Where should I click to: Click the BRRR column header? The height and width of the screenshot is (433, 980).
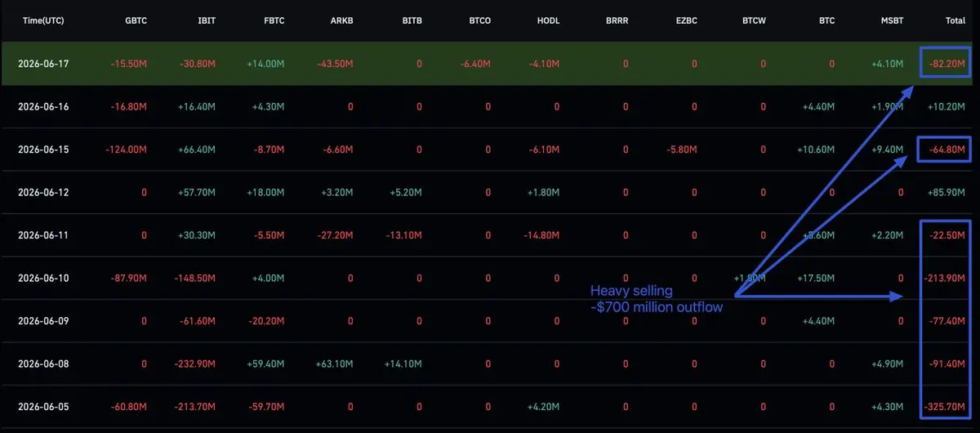pyautogui.click(x=617, y=20)
